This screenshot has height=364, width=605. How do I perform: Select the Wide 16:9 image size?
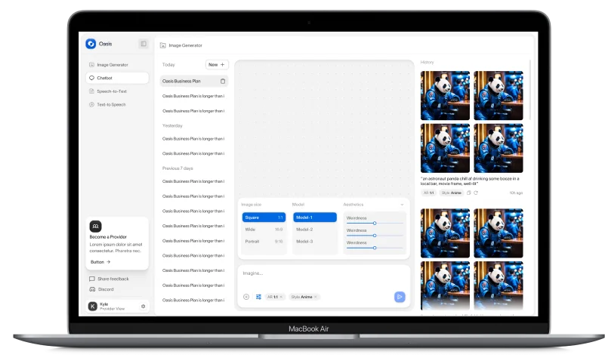click(x=263, y=230)
